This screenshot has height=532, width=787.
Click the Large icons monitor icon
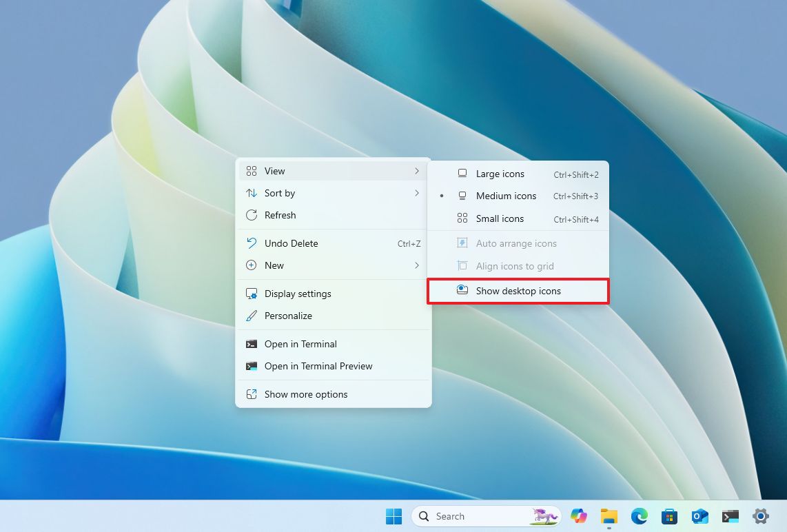coord(462,173)
